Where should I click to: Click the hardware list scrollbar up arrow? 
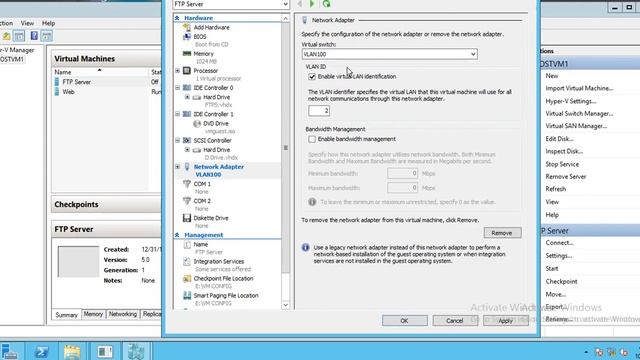click(x=286, y=18)
